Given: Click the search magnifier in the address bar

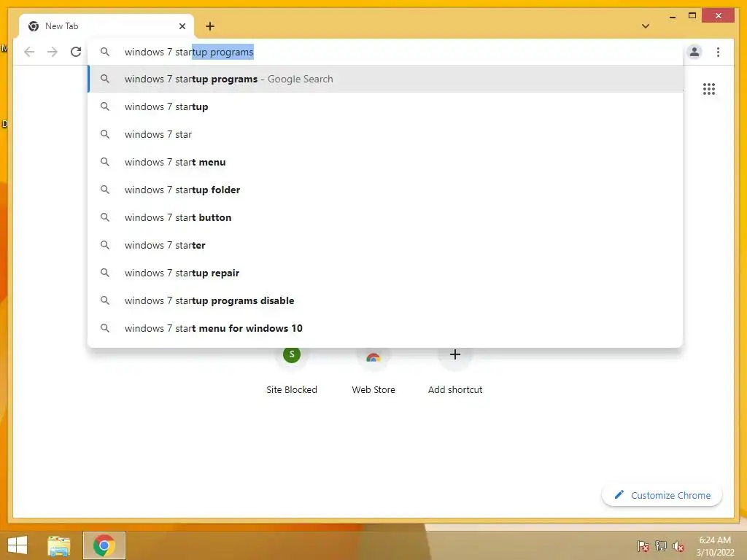Looking at the screenshot, I should click(x=105, y=52).
